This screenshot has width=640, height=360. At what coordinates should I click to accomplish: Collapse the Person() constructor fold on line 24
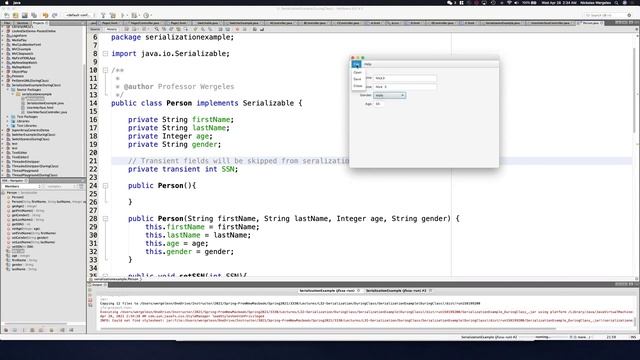coord(105,186)
